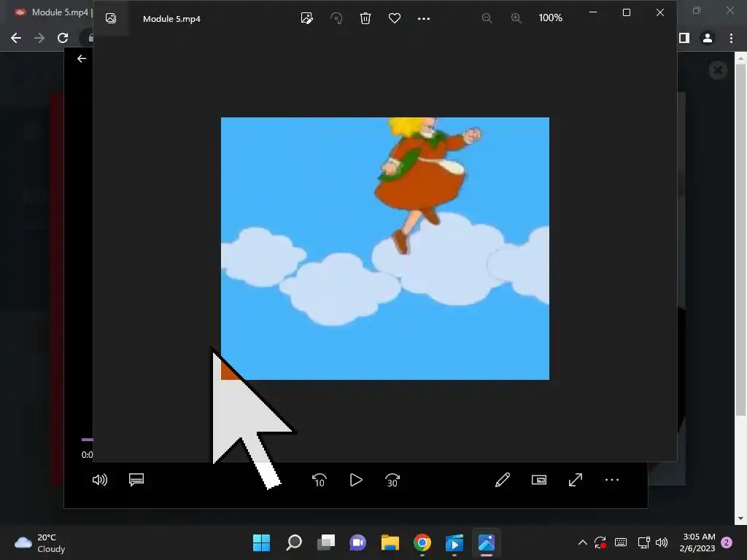Open network settings tray icon
747x560 pixels.
[x=643, y=542]
